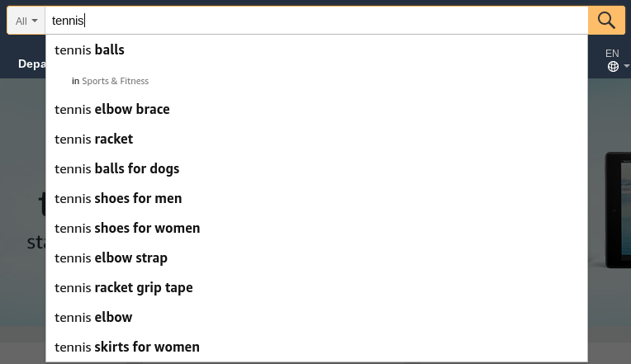Expand the EN language dropdown arrow
This screenshot has height=364, width=631.
point(626,66)
